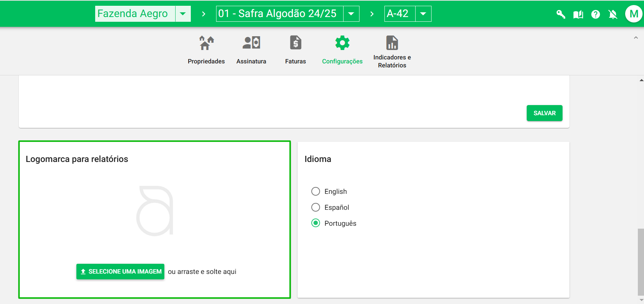Open the Safra Algodão 24/25 dropdown arrow
Image resolution: width=644 pixels, height=304 pixels.
351,14
